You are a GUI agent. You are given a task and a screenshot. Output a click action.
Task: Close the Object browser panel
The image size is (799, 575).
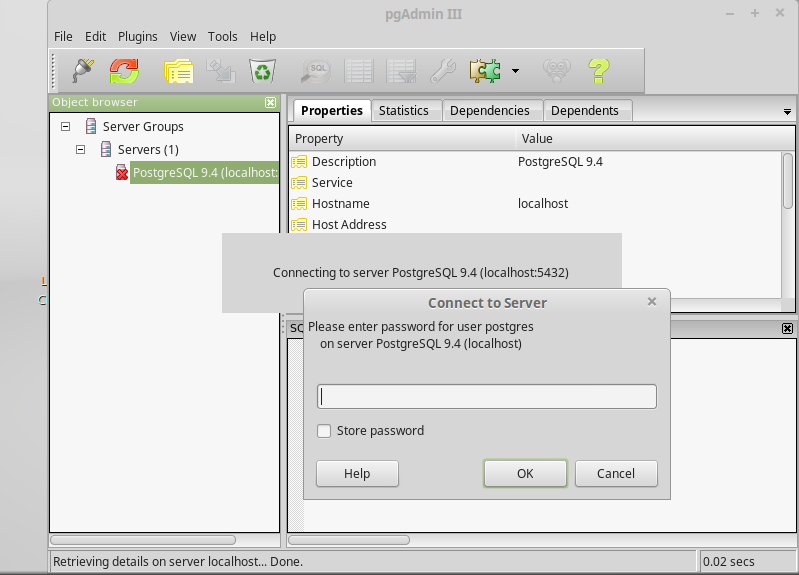pos(270,102)
